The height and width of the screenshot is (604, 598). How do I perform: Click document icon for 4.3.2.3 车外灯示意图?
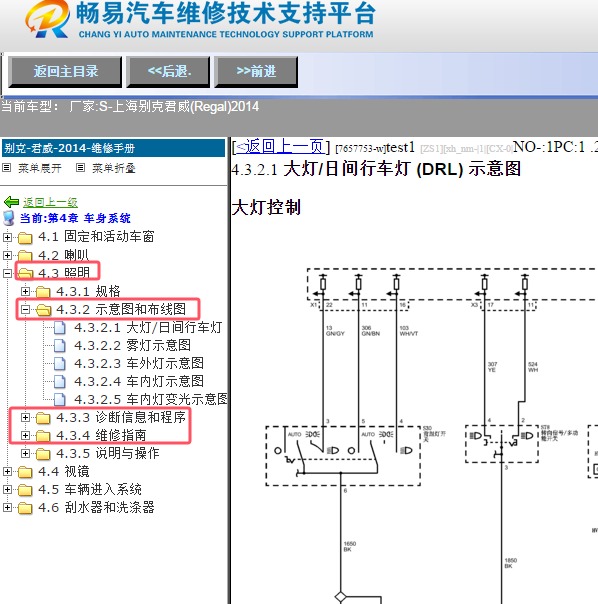(x=59, y=363)
